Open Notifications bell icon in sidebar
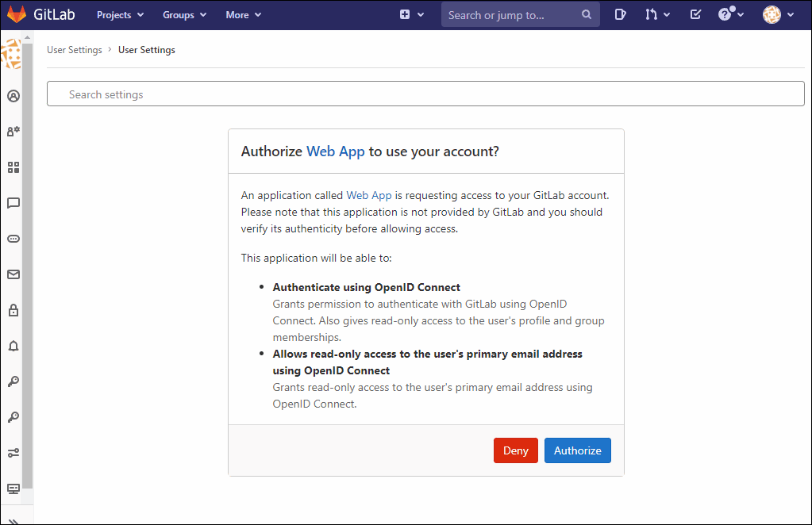The height and width of the screenshot is (525, 812). pyautogui.click(x=13, y=346)
